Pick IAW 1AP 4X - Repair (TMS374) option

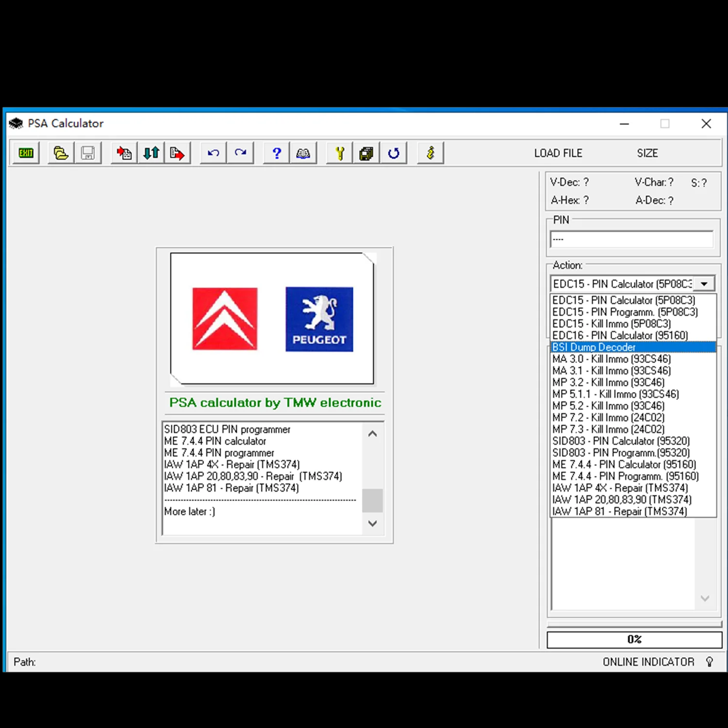pyautogui.click(x=633, y=488)
